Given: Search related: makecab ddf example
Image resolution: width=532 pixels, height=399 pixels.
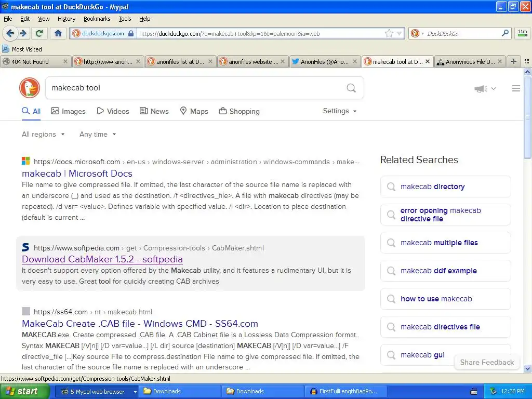Looking at the screenshot, I should (445, 271).
